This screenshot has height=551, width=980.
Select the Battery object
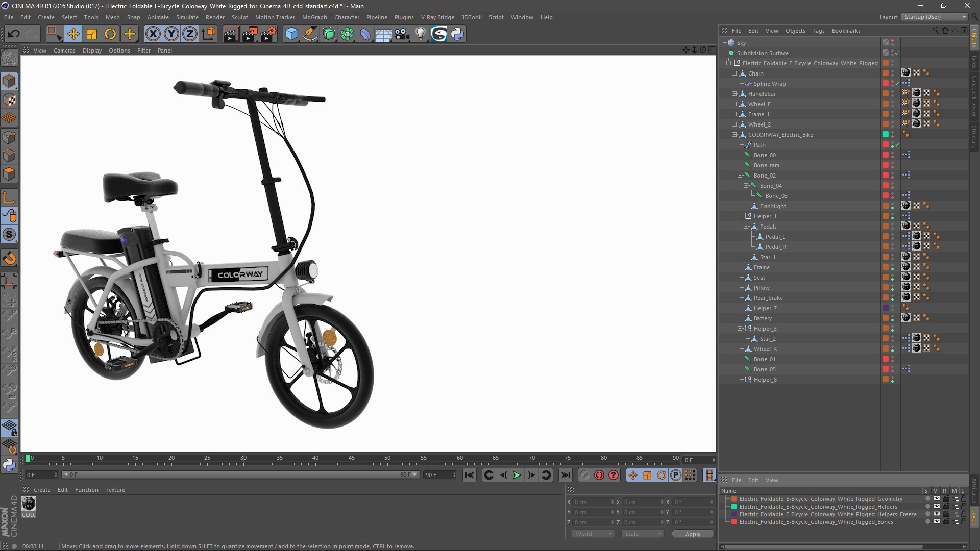[763, 318]
